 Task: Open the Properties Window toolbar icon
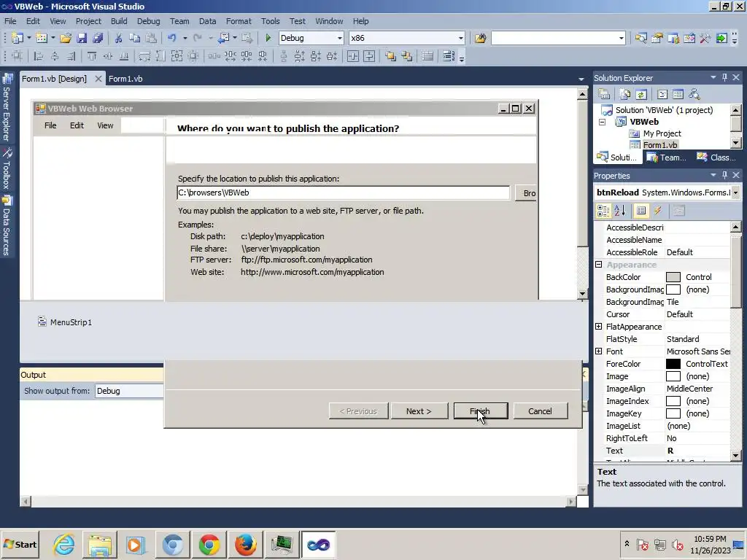(657, 38)
